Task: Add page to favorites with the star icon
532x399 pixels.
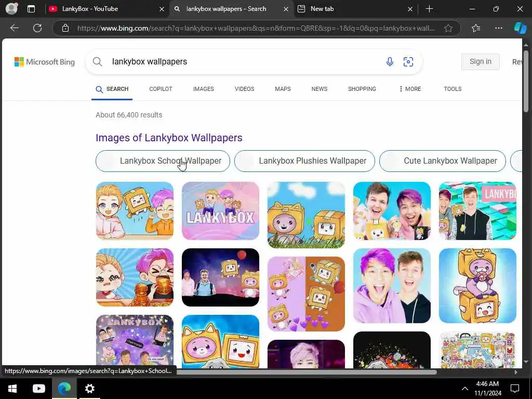Action: (448, 28)
